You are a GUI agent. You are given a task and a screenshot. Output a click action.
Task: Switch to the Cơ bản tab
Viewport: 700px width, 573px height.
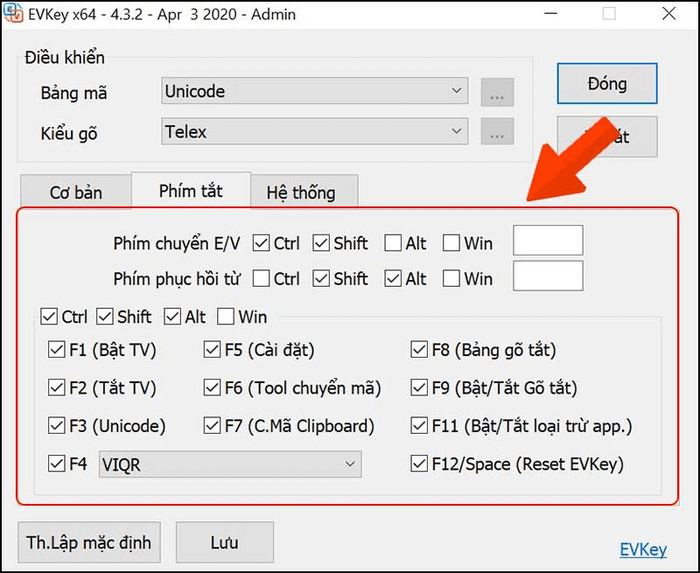76,192
